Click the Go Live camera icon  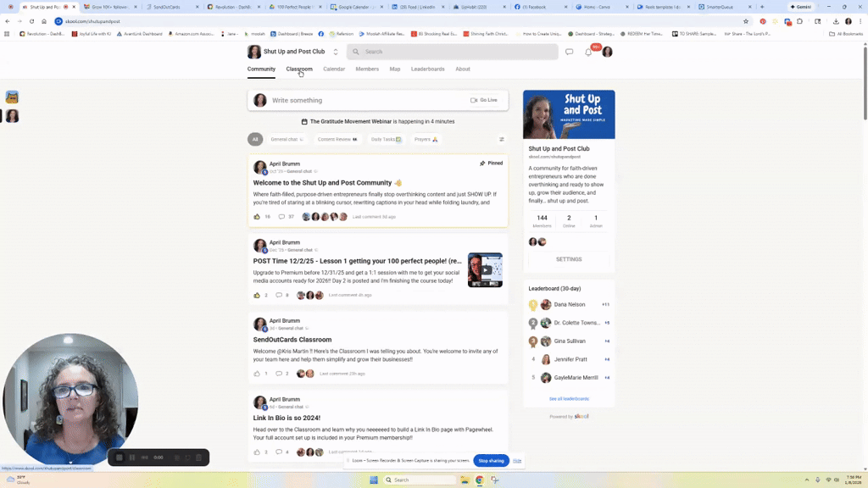click(x=474, y=100)
